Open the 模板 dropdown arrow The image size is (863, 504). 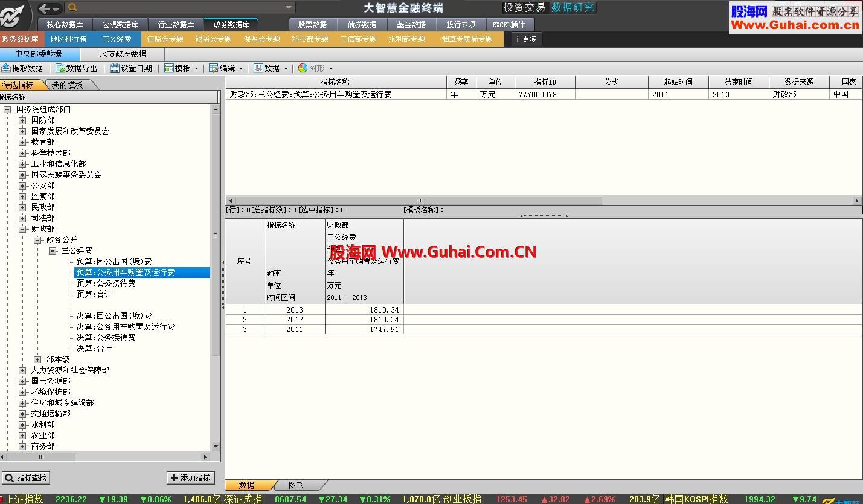[x=197, y=69]
